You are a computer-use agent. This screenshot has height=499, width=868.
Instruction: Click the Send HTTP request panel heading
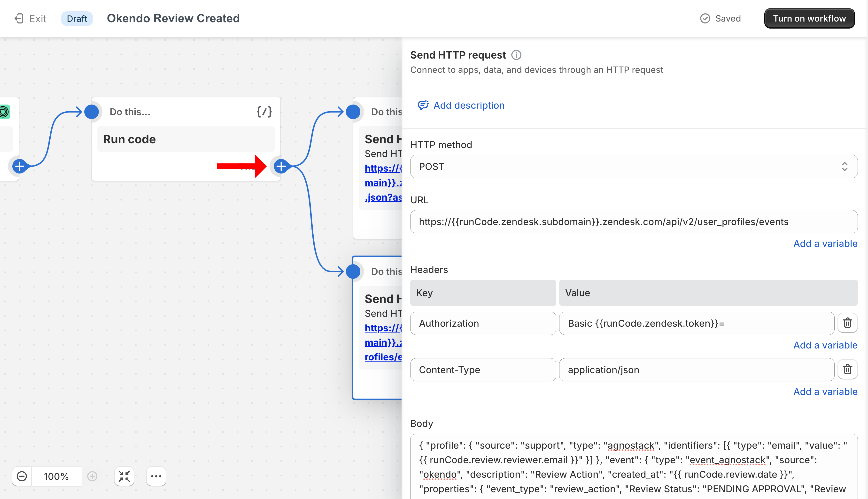click(458, 55)
